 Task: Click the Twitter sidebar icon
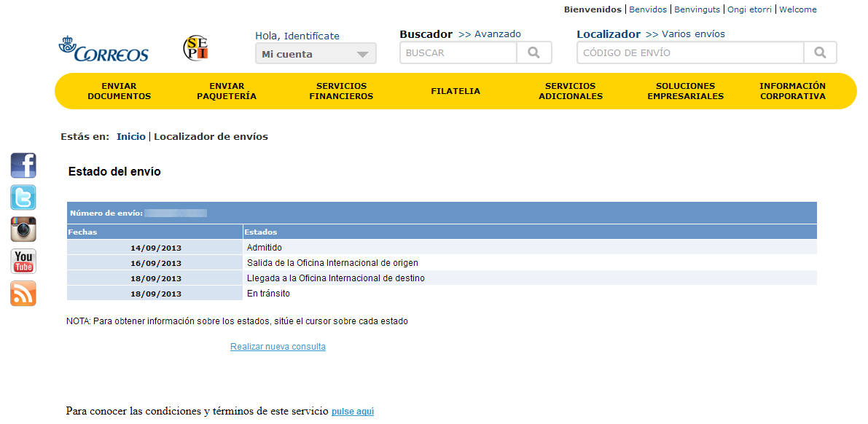point(23,197)
